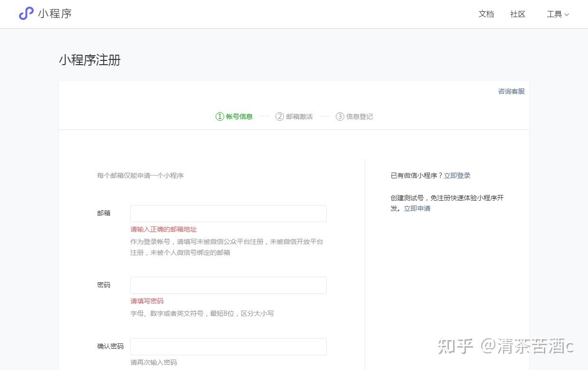This screenshot has height=370, width=588.
Task: Click the 请再次输入密码 hint text
Action: (154, 362)
